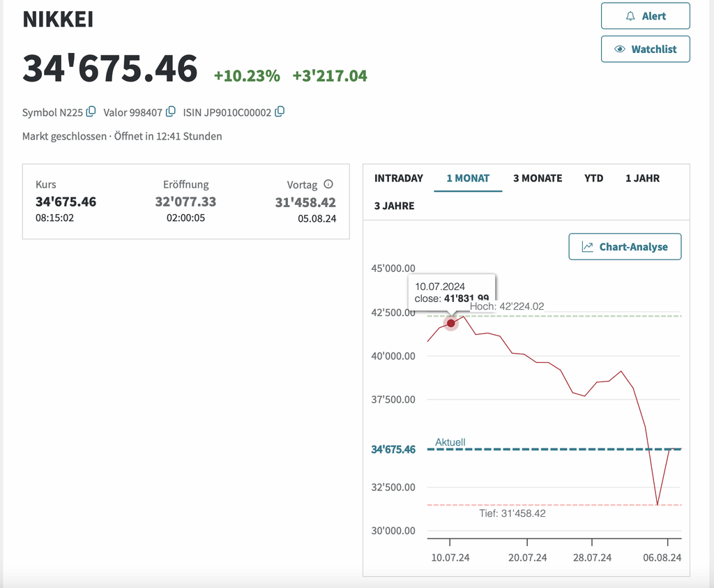
Task: Click the 32'500.00 y-axis label
Action: tap(393, 487)
